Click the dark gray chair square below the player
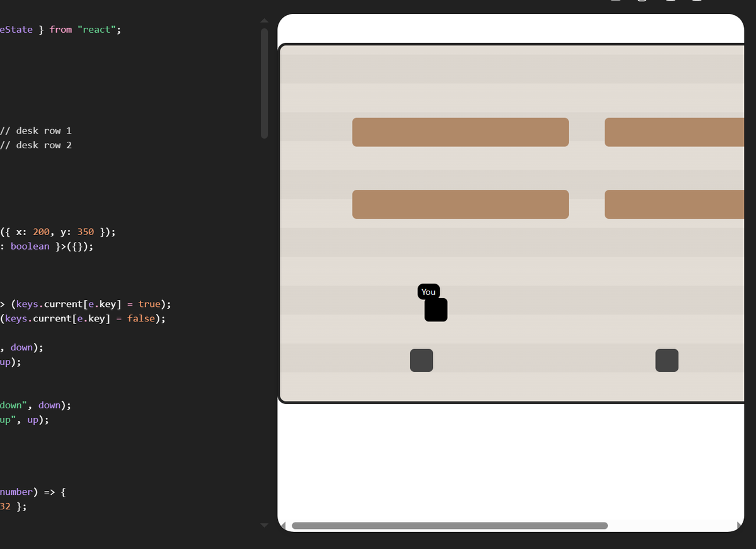756x549 pixels. (x=421, y=361)
